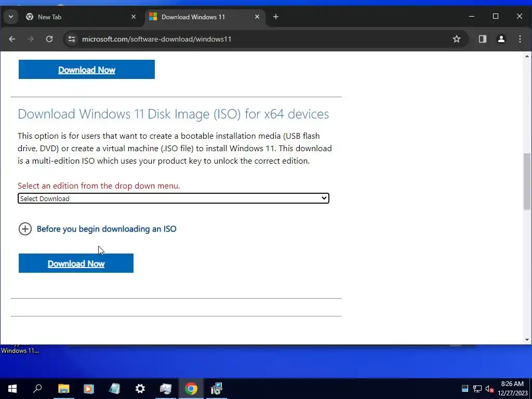Open the Chrome profile menu
The height and width of the screenshot is (399, 532).
[x=501, y=39]
